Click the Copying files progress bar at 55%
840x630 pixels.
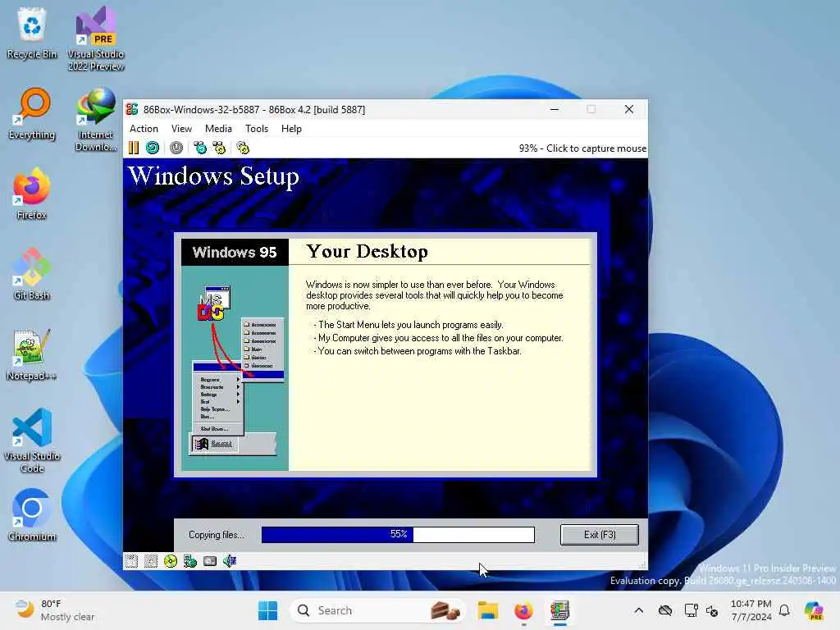(398, 535)
